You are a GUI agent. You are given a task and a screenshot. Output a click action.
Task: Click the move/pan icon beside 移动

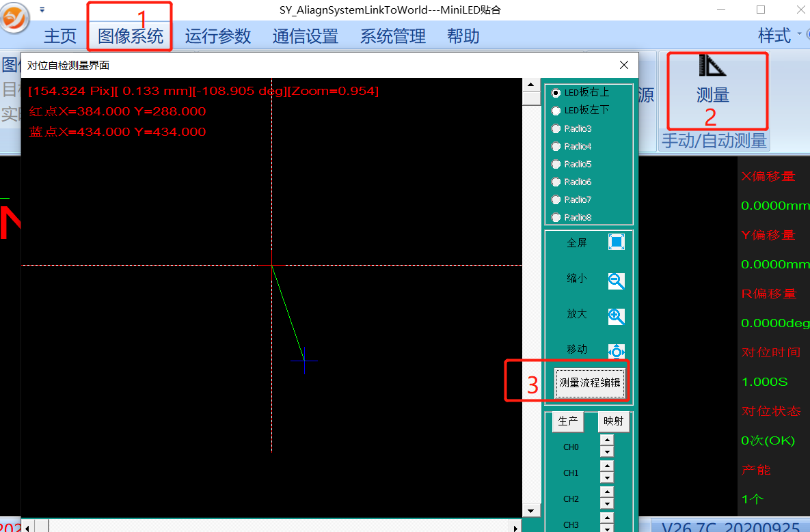coord(617,352)
